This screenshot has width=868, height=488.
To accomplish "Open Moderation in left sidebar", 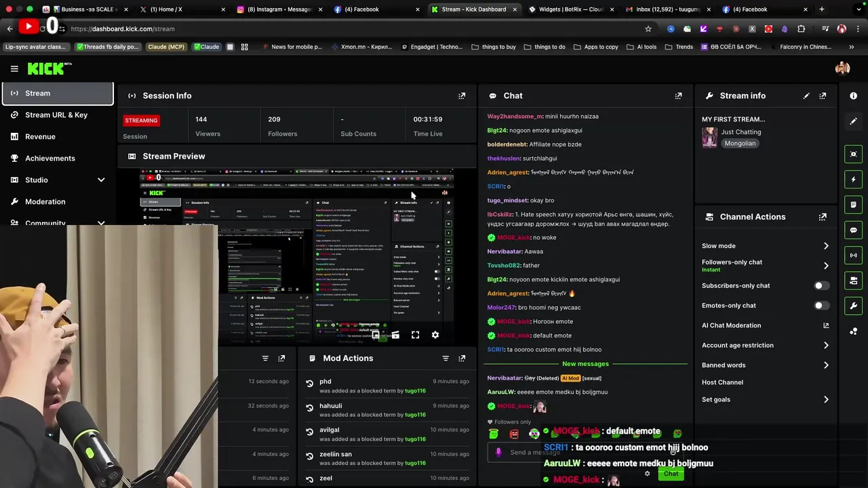I will [x=58, y=201].
